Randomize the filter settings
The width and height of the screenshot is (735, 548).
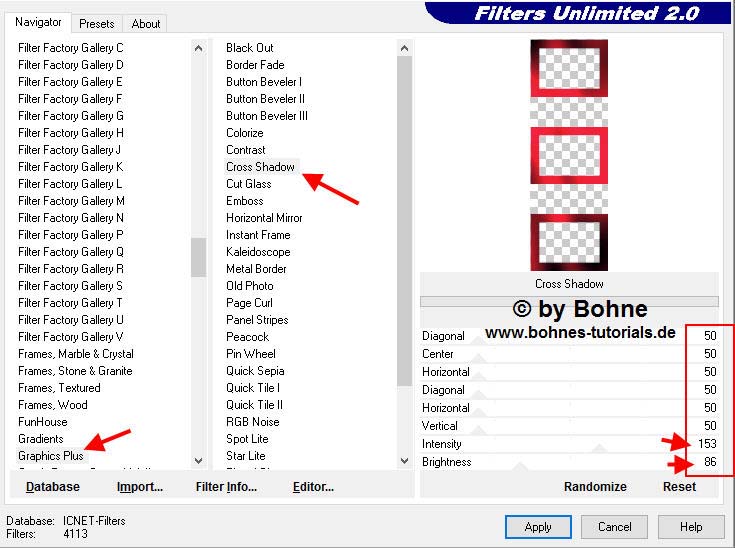point(595,487)
